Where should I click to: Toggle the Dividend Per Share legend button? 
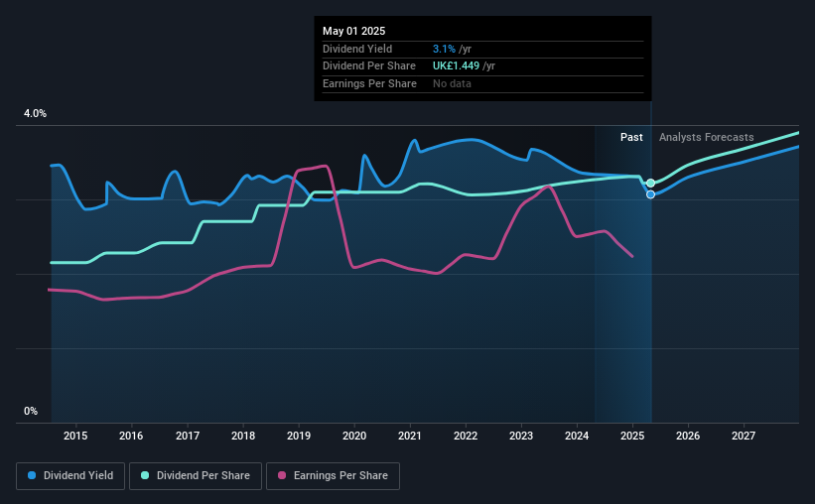pyautogui.click(x=196, y=476)
